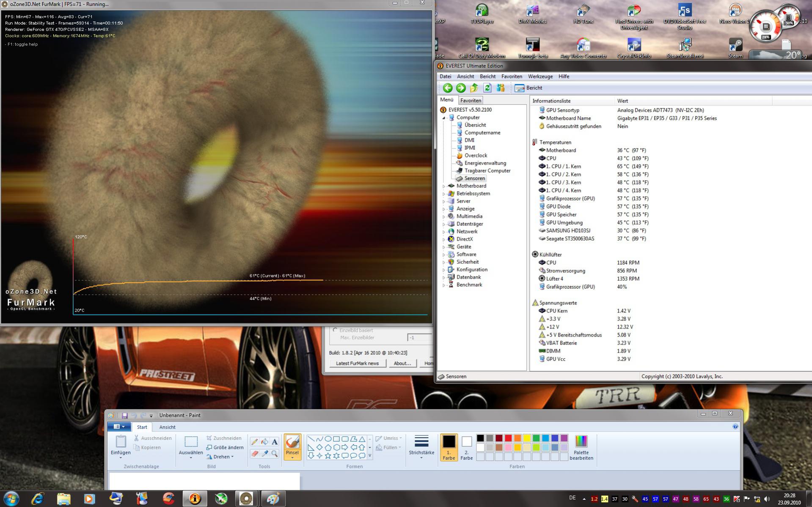Select the Einzelbild basiert radio button

[335, 330]
